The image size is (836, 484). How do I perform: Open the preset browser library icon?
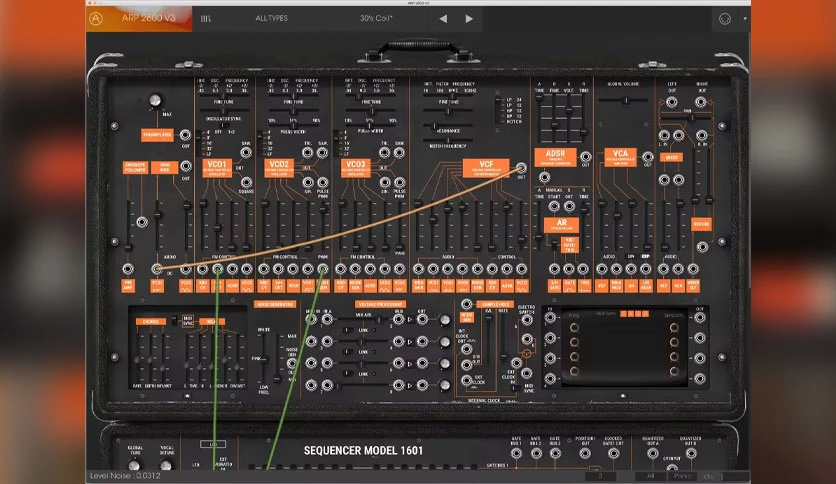click(x=206, y=19)
